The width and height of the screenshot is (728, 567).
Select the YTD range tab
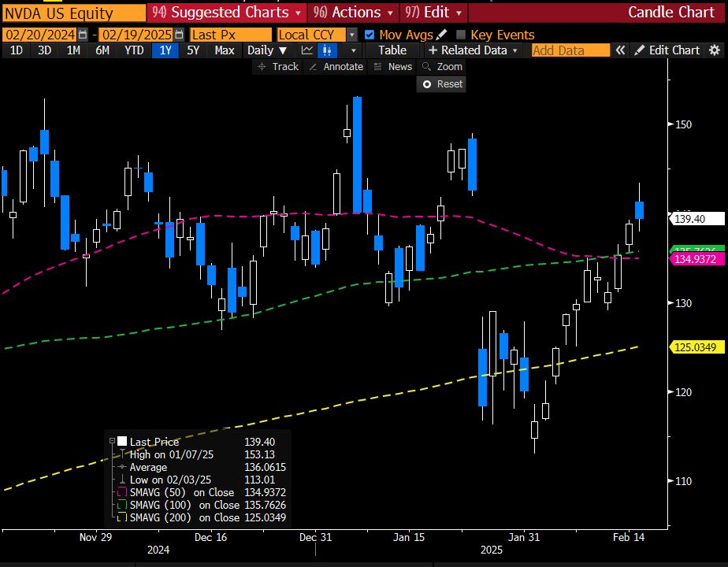point(134,50)
